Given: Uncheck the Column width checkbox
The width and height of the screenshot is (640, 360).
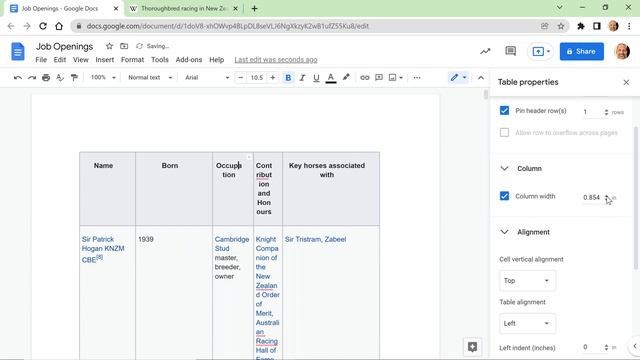Looking at the screenshot, I should (x=504, y=196).
